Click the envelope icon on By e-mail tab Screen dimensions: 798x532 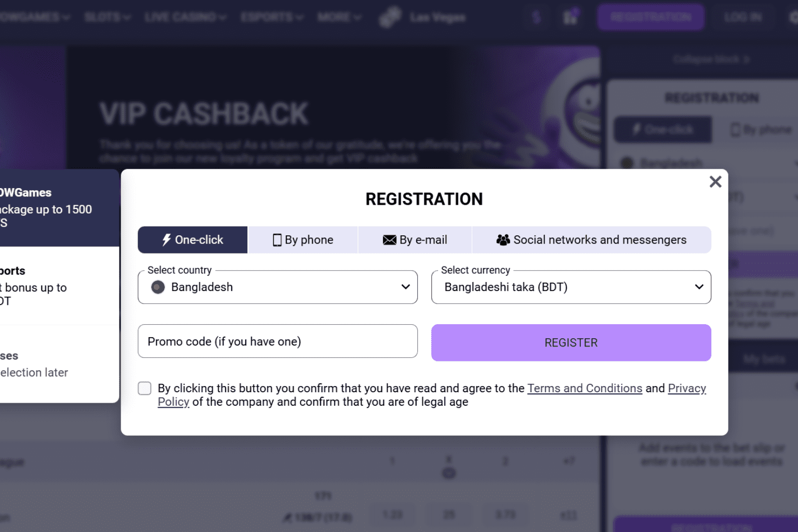tap(390, 240)
